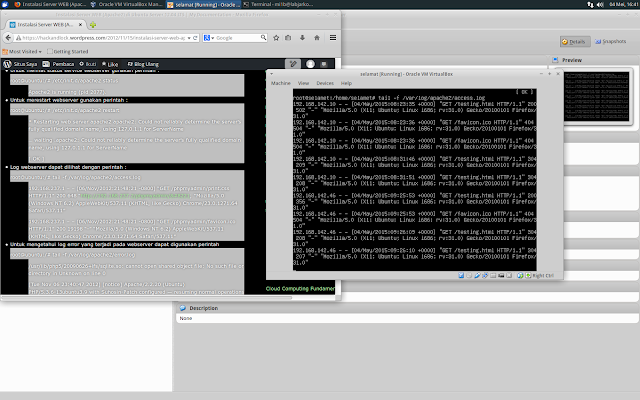Click the Blog Ulang reblog link
The image size is (640, 400).
[x=145, y=63]
